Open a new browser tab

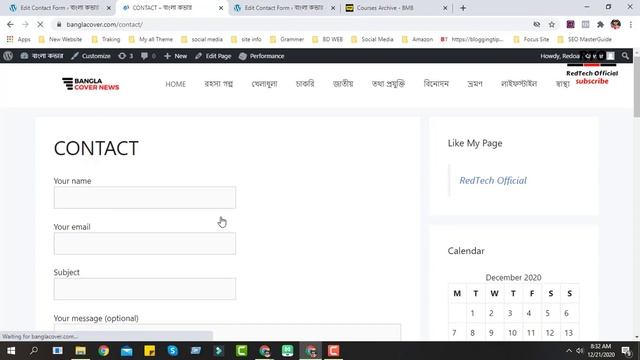point(463,8)
